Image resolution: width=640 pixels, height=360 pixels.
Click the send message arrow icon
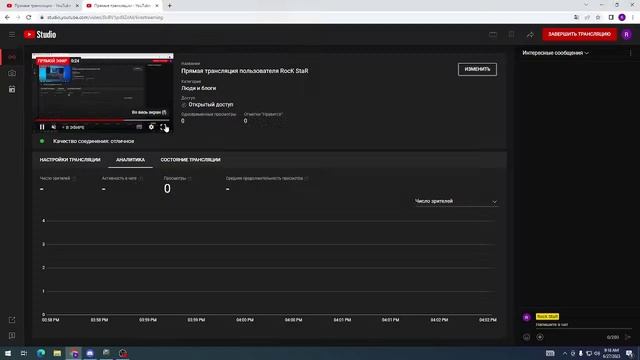[x=628, y=337]
